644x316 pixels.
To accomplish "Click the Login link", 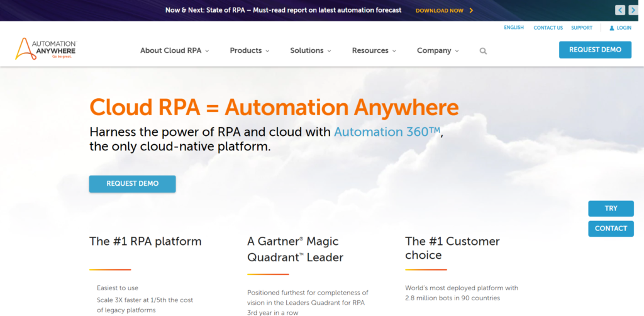I will 624,28.
